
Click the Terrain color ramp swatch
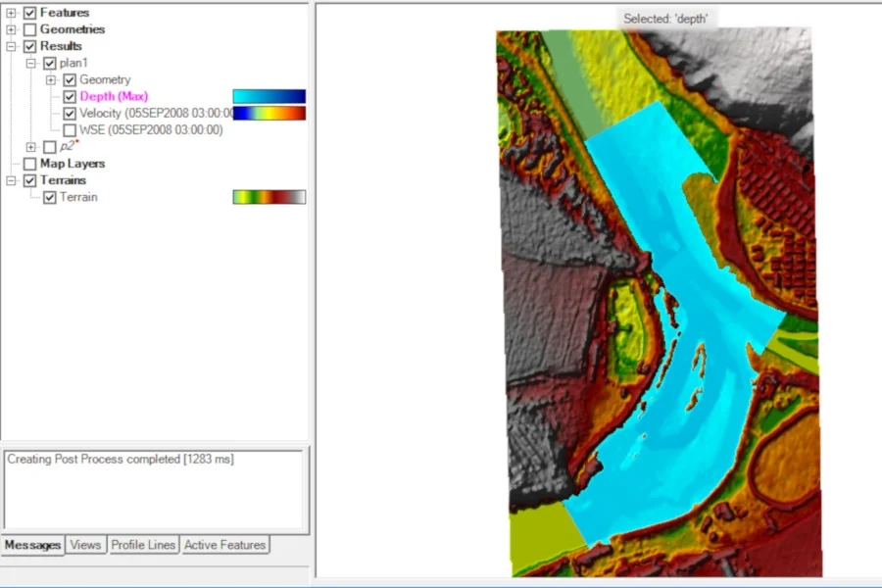(269, 197)
